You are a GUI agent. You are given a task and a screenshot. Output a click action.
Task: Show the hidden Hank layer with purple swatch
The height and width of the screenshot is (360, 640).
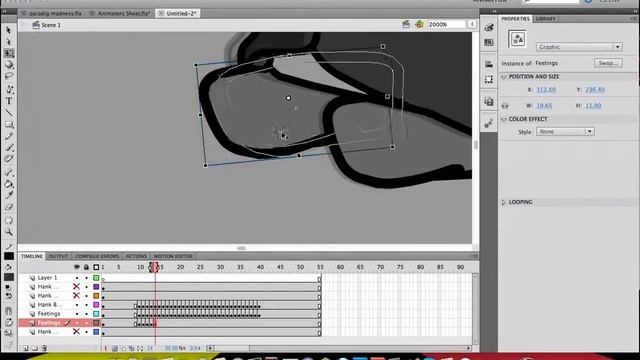pos(76,287)
